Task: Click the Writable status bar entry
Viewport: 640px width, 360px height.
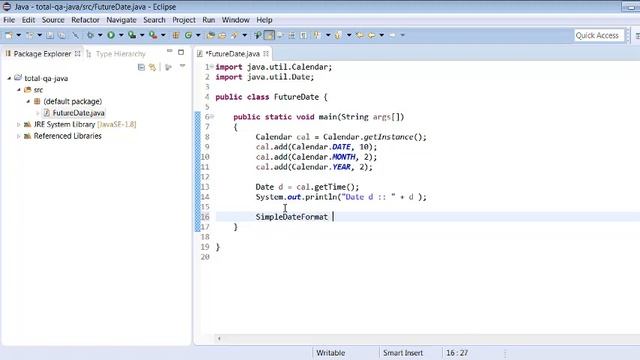Action: tap(330, 353)
